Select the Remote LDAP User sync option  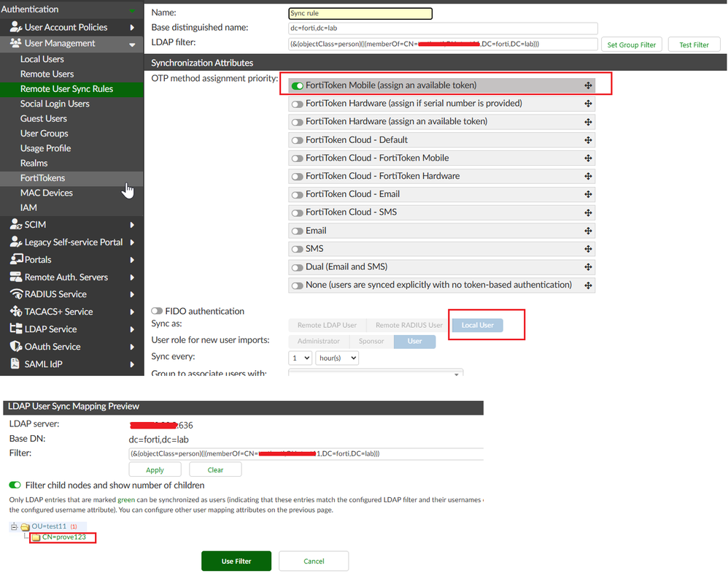[x=328, y=325]
